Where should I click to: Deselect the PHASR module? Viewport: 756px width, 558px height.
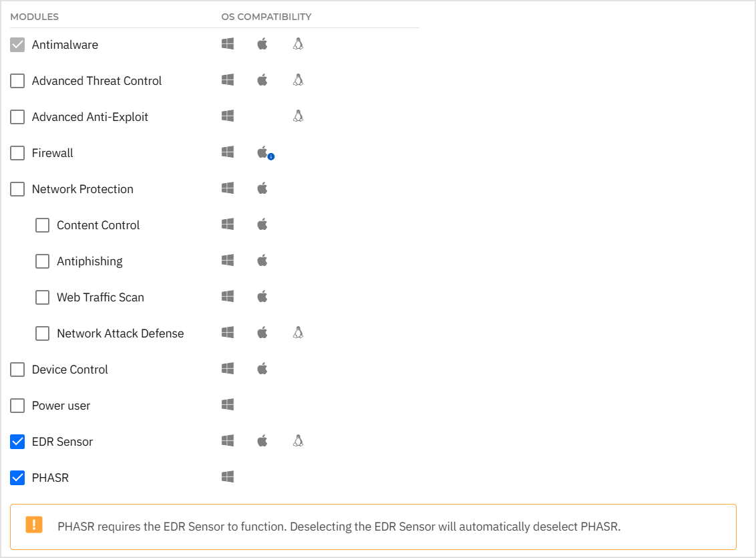(x=17, y=477)
